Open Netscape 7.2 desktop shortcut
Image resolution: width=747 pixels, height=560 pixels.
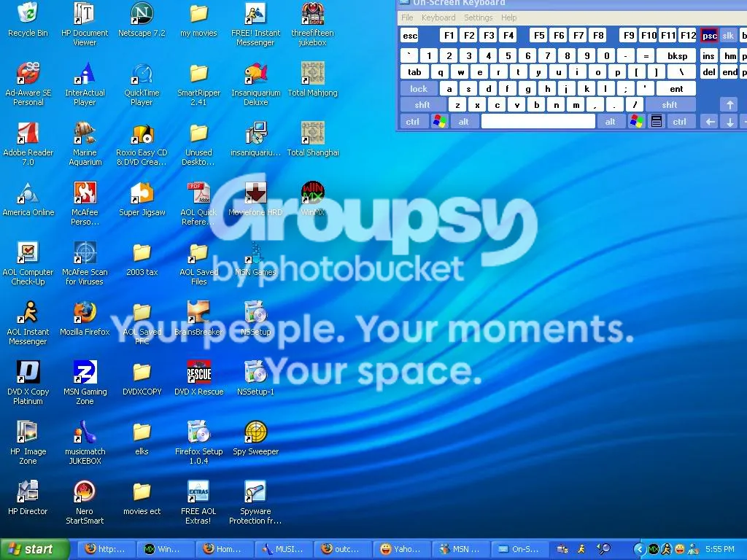point(142,20)
